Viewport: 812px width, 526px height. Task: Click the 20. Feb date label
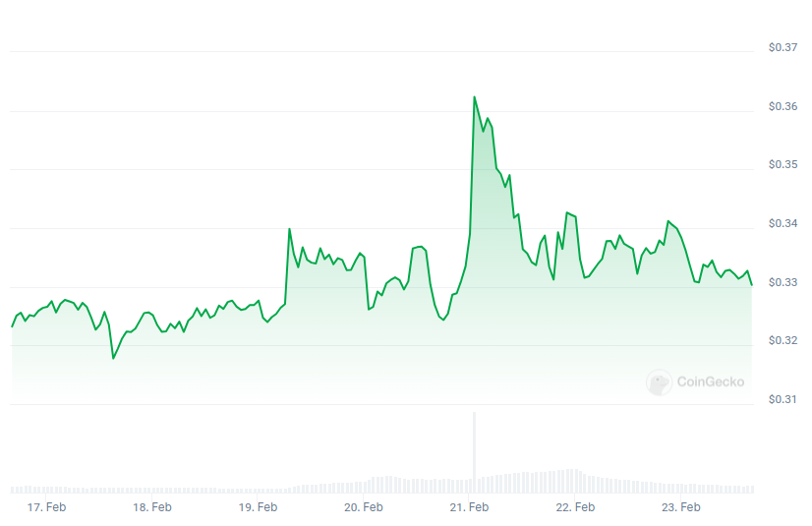pyautogui.click(x=364, y=507)
